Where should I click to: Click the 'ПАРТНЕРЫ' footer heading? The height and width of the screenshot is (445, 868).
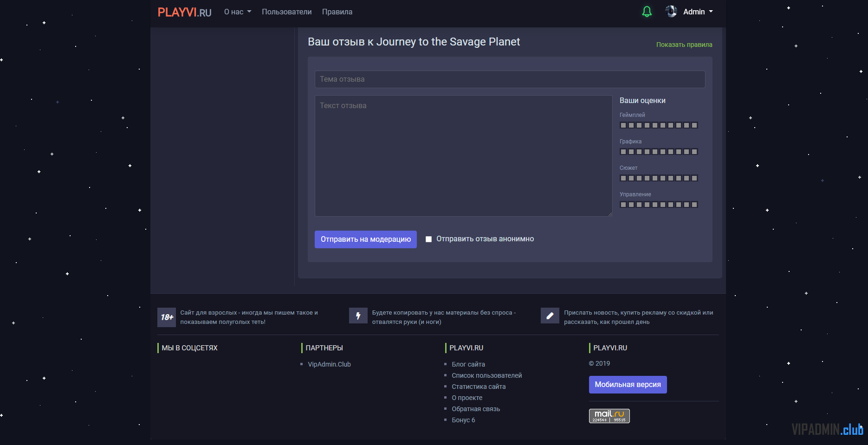pyautogui.click(x=324, y=348)
